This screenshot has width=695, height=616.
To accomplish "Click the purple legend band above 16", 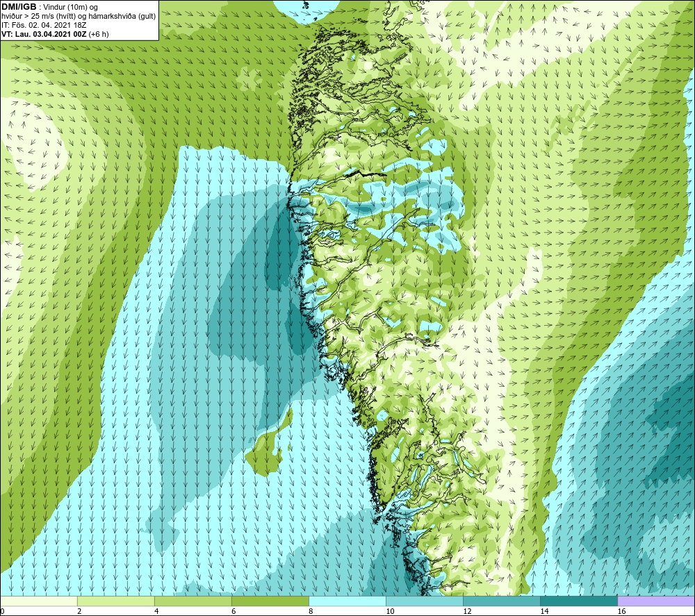I will coord(656,601).
